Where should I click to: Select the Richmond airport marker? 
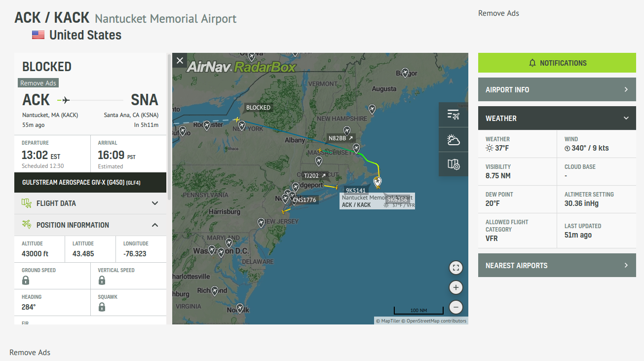tap(214, 291)
